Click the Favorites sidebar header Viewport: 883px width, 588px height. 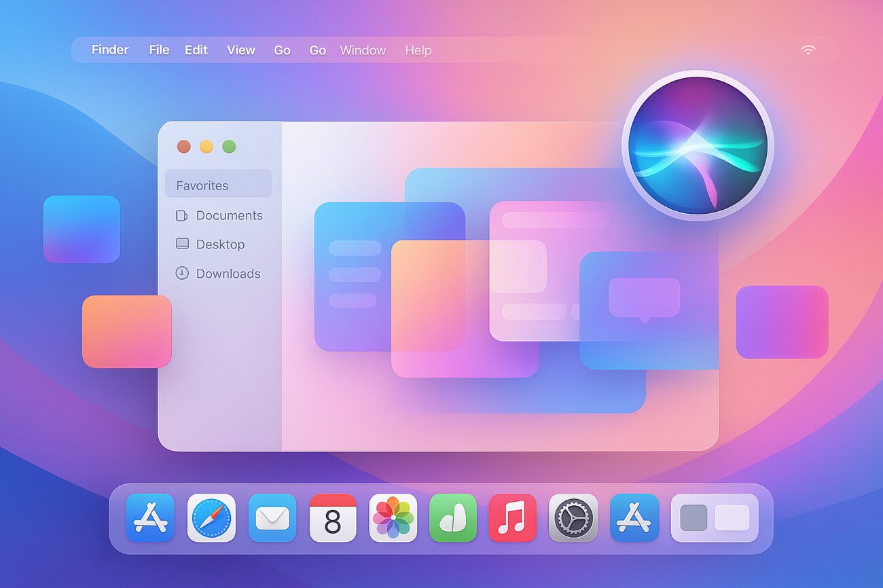click(x=202, y=185)
